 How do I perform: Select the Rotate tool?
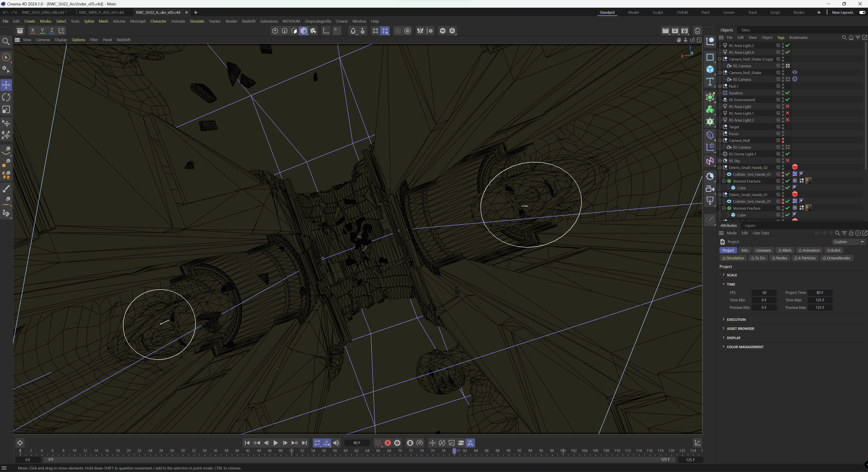tap(6, 97)
